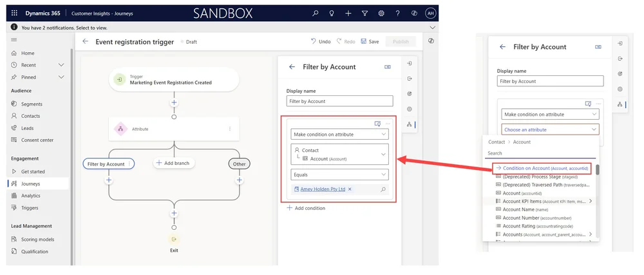
Task: Go back from Filter by Account in main pane
Action: pyautogui.click(x=292, y=67)
